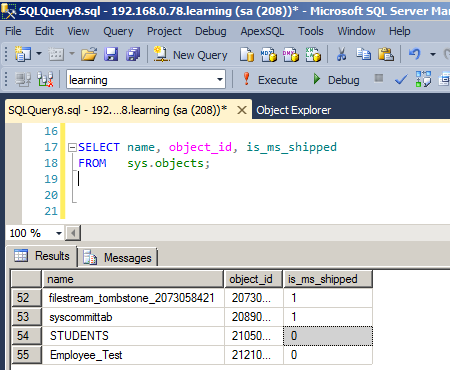The height and width of the screenshot is (370, 450).
Task: Click the name column header
Action: [x=133, y=279]
